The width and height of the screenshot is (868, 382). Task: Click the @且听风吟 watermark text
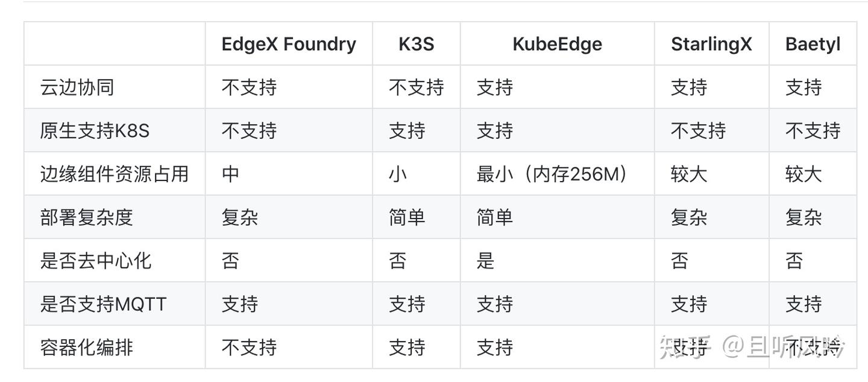[784, 347]
